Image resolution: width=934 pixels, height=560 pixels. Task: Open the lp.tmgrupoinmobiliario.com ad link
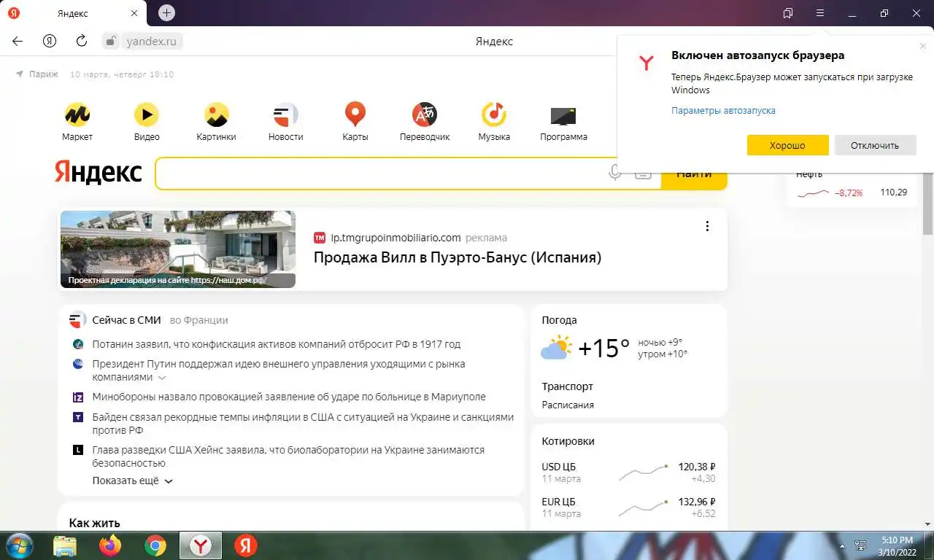(395, 238)
